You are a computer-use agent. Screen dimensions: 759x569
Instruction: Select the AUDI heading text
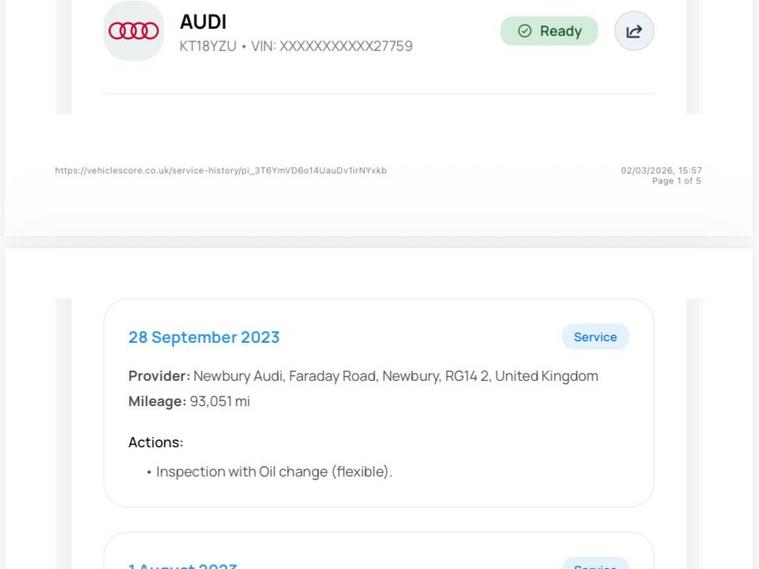coord(203,21)
